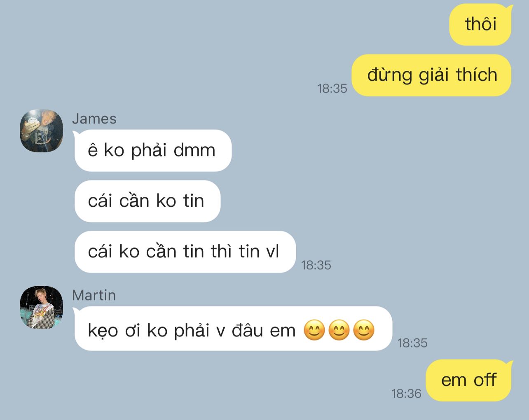Click the 18:35 timestamp beside Martin's message
The width and height of the screenshot is (529, 420).
coord(412,343)
